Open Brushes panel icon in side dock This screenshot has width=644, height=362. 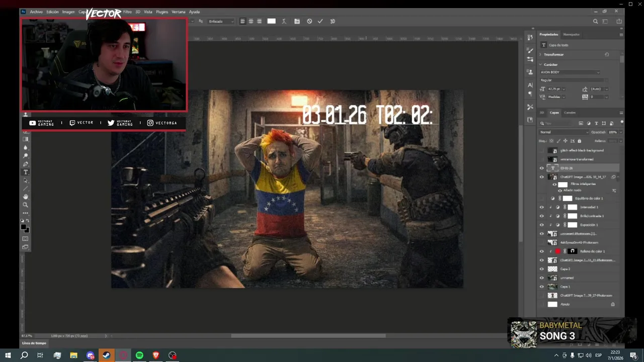tap(530, 50)
